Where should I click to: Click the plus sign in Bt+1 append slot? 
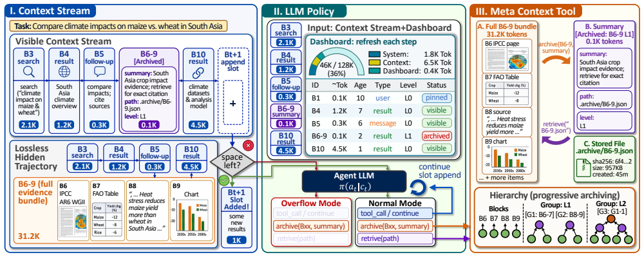pyautogui.click(x=233, y=104)
